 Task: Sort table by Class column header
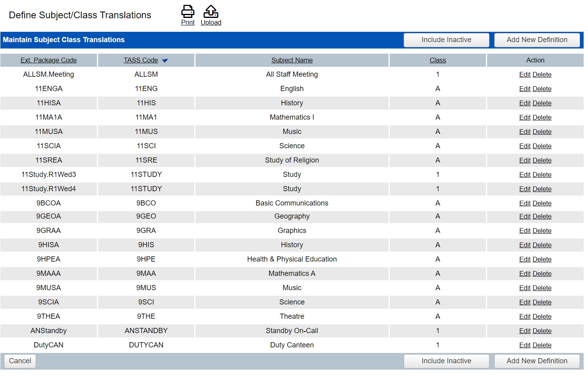point(437,60)
